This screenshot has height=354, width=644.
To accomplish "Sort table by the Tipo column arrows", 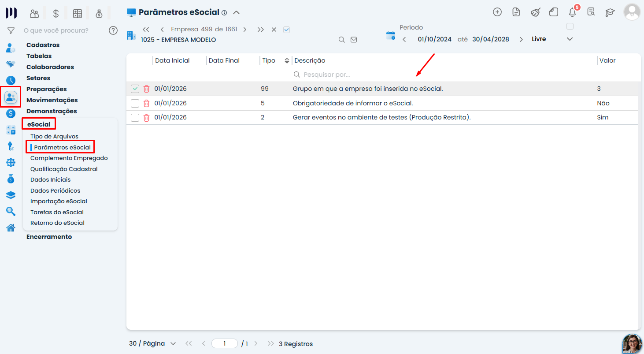I will pyautogui.click(x=287, y=60).
